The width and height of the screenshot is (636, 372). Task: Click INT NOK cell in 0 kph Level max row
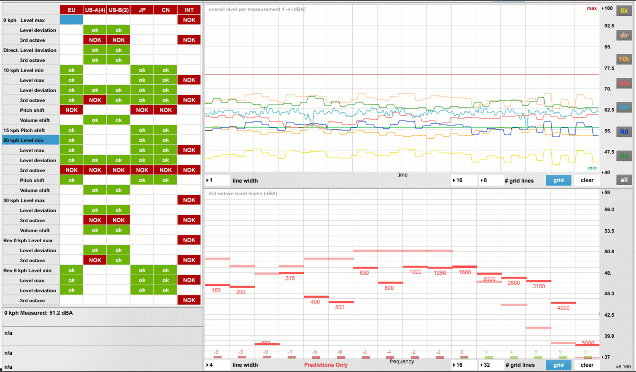coord(189,20)
